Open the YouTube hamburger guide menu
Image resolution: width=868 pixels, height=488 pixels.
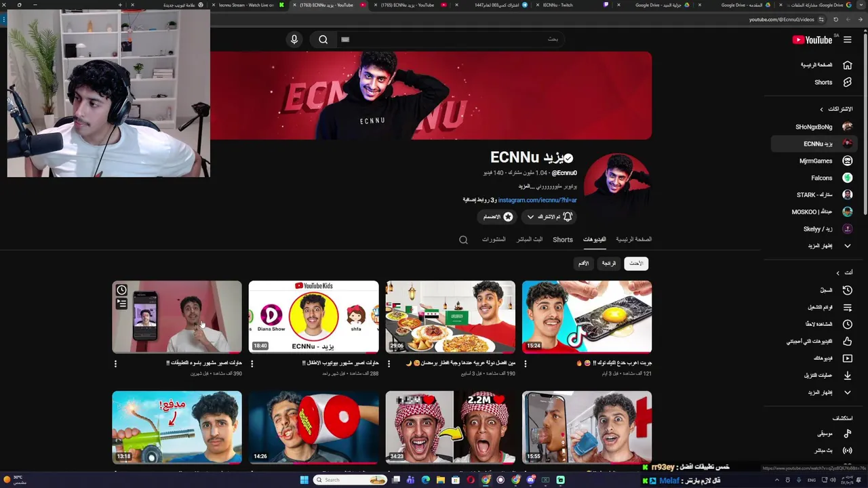pos(847,40)
